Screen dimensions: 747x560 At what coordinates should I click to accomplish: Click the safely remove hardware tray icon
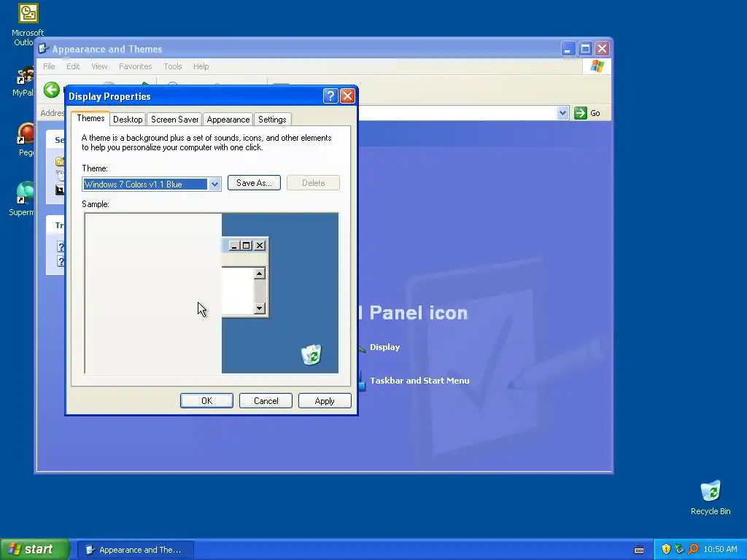pyautogui.click(x=679, y=549)
